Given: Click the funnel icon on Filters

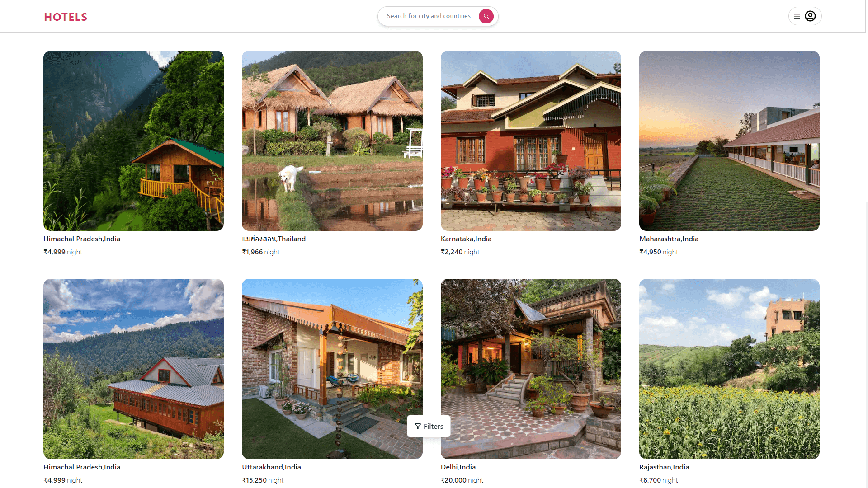Looking at the screenshot, I should click(418, 426).
